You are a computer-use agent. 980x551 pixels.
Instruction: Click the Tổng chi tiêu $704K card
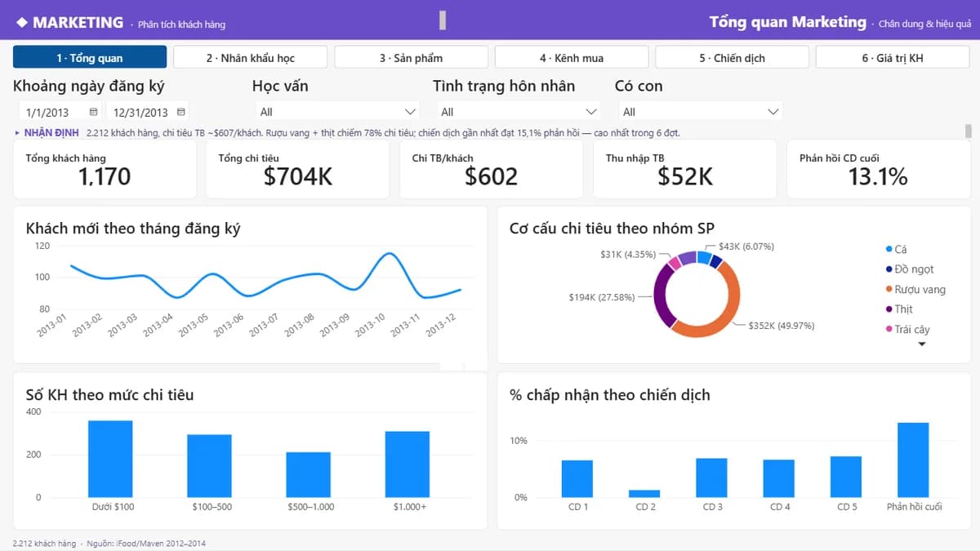[x=298, y=169]
